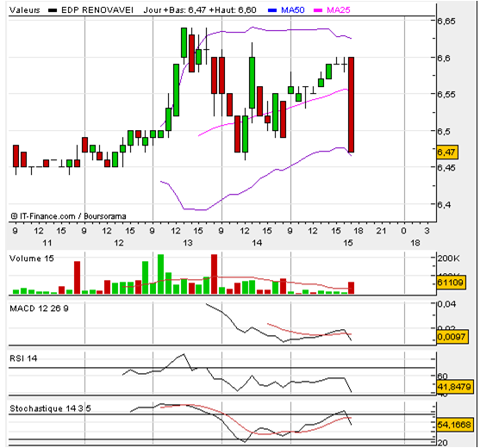Click the 200K volume axis label
The image size is (480, 448).
(448, 258)
